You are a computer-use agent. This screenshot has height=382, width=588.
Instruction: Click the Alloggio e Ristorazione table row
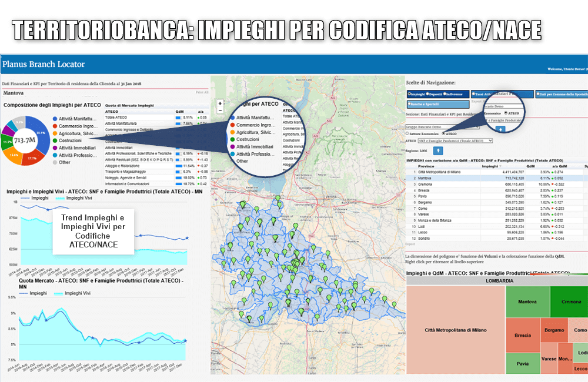pyautogui.click(x=156, y=166)
